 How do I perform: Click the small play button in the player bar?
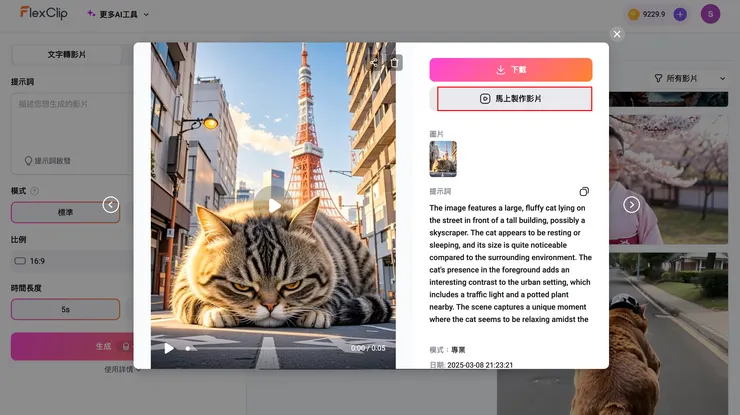168,348
